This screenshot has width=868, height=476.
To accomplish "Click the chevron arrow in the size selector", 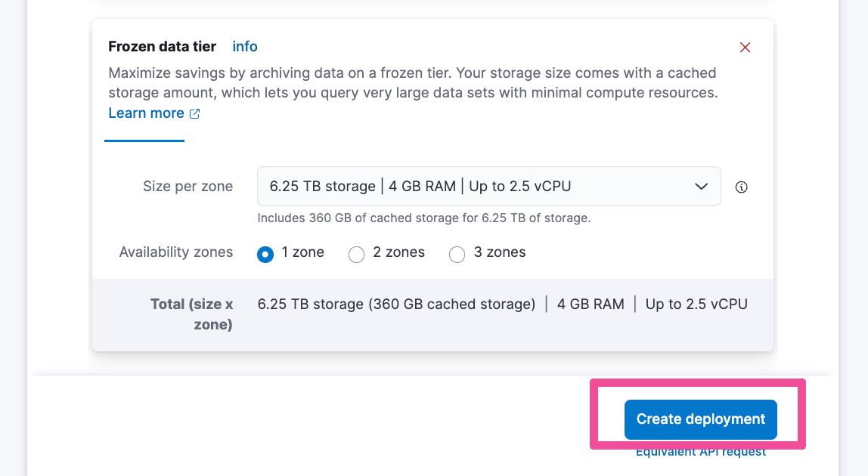I will point(702,187).
